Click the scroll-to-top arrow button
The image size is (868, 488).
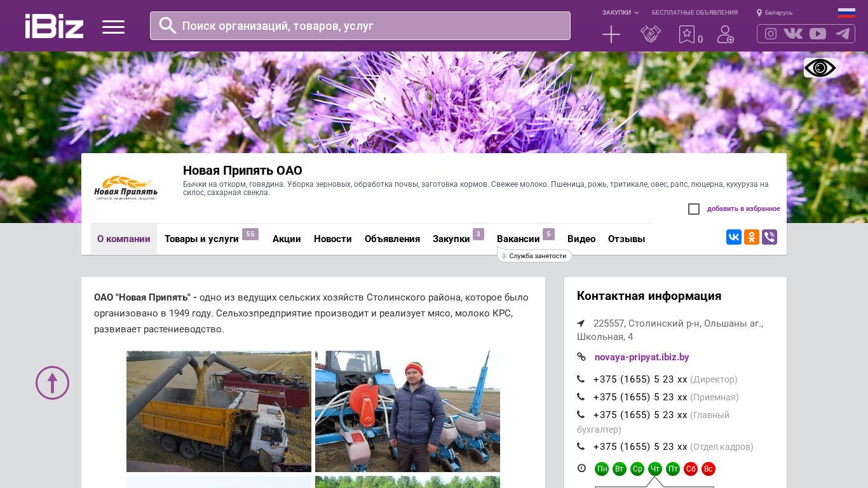(52, 383)
